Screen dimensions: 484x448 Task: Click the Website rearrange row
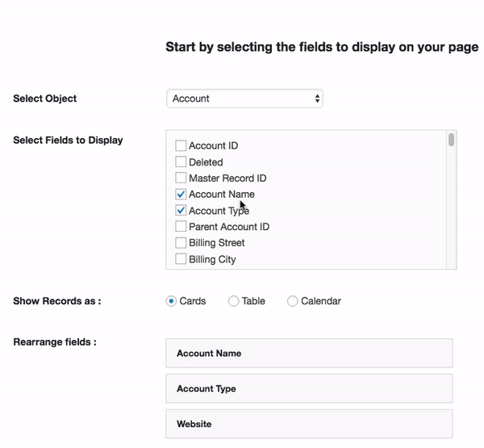309,424
